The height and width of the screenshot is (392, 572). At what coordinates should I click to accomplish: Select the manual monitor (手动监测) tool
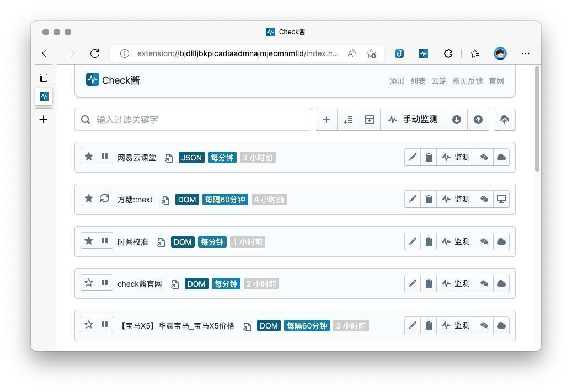(x=413, y=120)
